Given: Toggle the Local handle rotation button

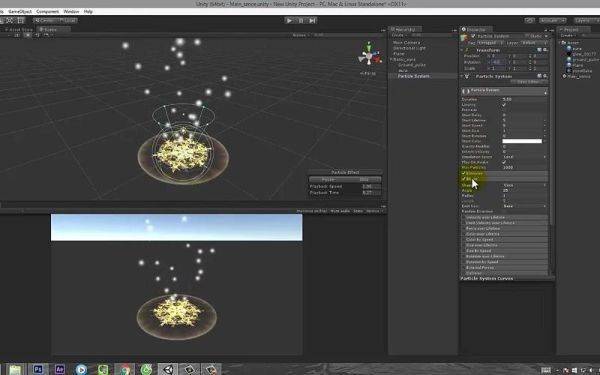Looking at the screenshot, I should (67, 20).
